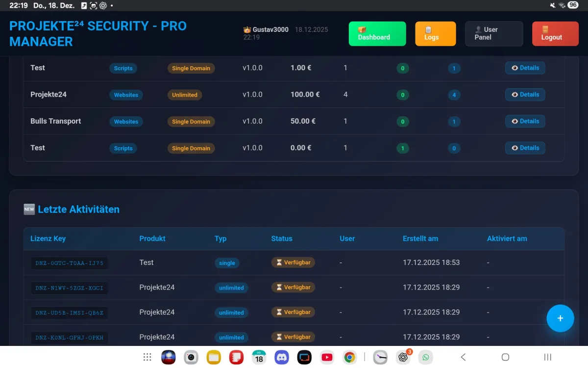Screen dimensions: 588x368
Task: Tap the battery indicator in status bar
Action: pyautogui.click(x=573, y=5)
